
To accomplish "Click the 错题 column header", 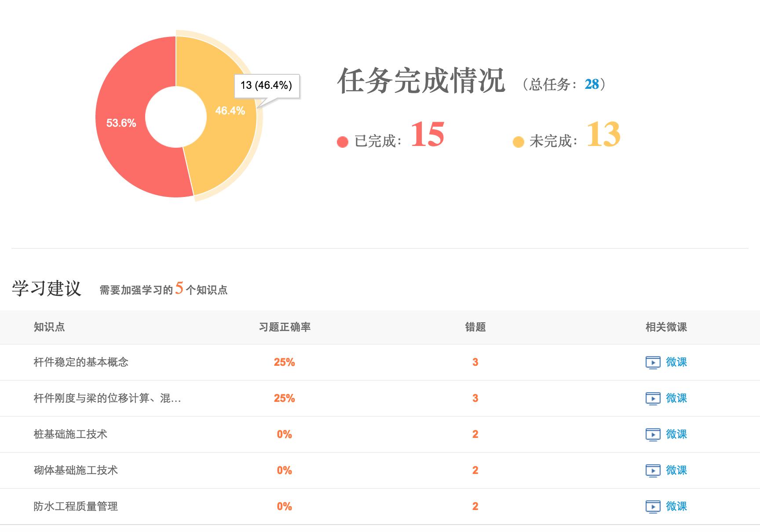I will (475, 327).
